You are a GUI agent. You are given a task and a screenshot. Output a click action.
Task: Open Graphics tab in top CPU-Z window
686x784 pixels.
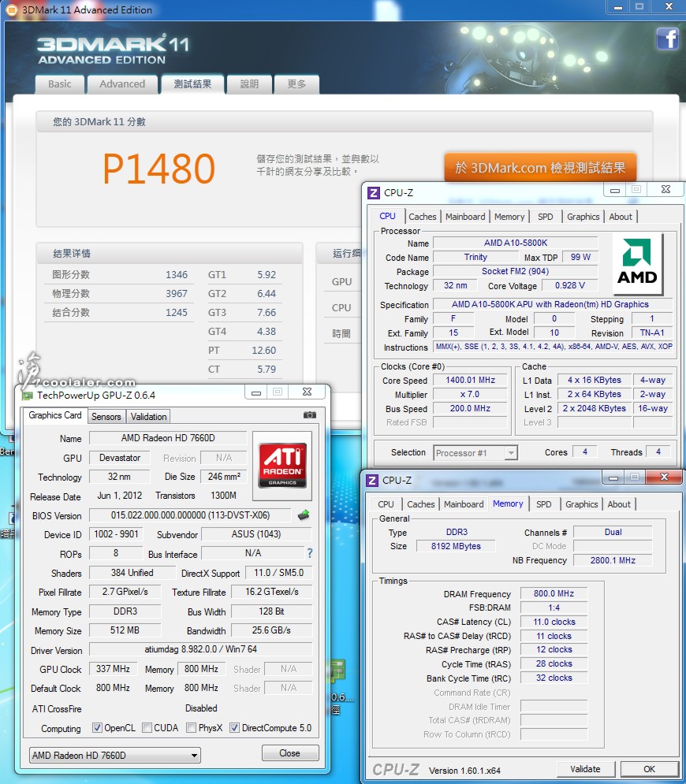click(583, 217)
